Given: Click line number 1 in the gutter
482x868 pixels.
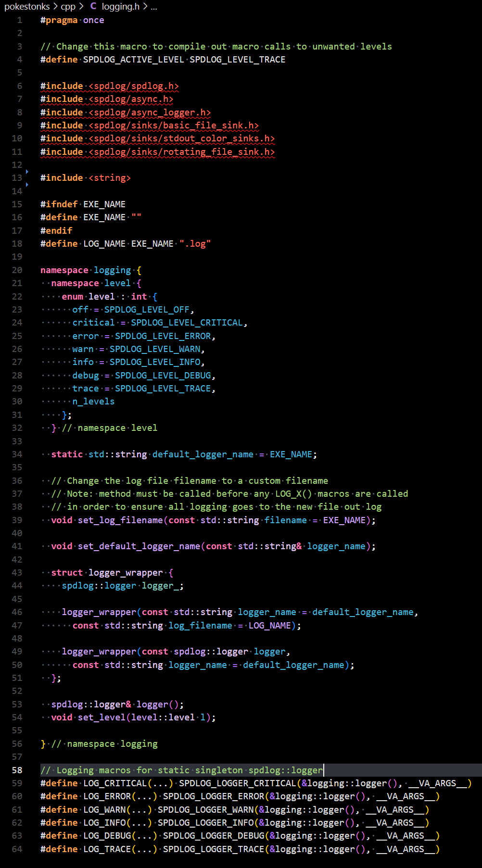Looking at the screenshot, I should (20, 20).
